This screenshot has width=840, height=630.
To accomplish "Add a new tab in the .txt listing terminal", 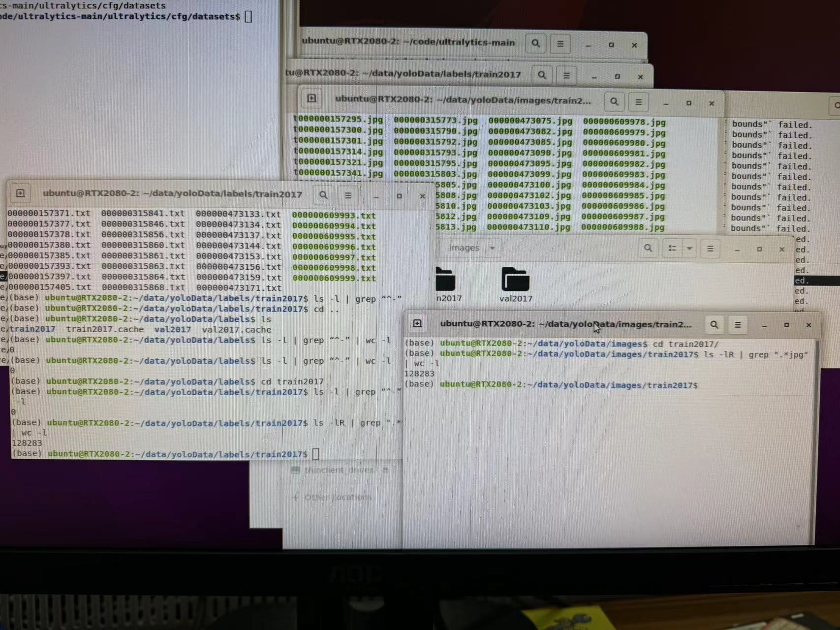I will pos(20,193).
